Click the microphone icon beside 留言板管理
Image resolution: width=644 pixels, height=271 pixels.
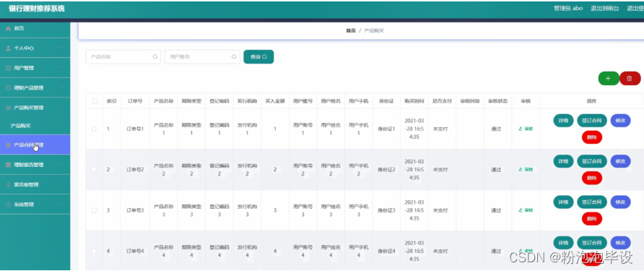click(8, 184)
